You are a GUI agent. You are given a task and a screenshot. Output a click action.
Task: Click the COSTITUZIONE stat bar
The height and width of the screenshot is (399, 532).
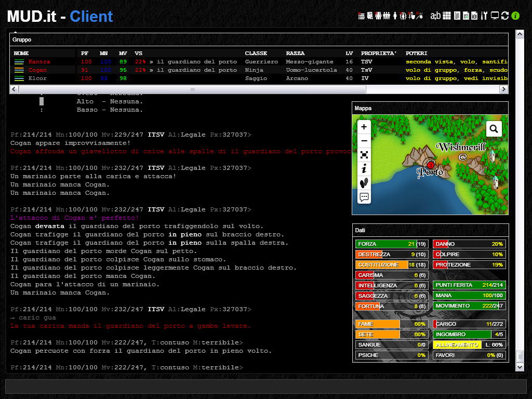pos(392,264)
